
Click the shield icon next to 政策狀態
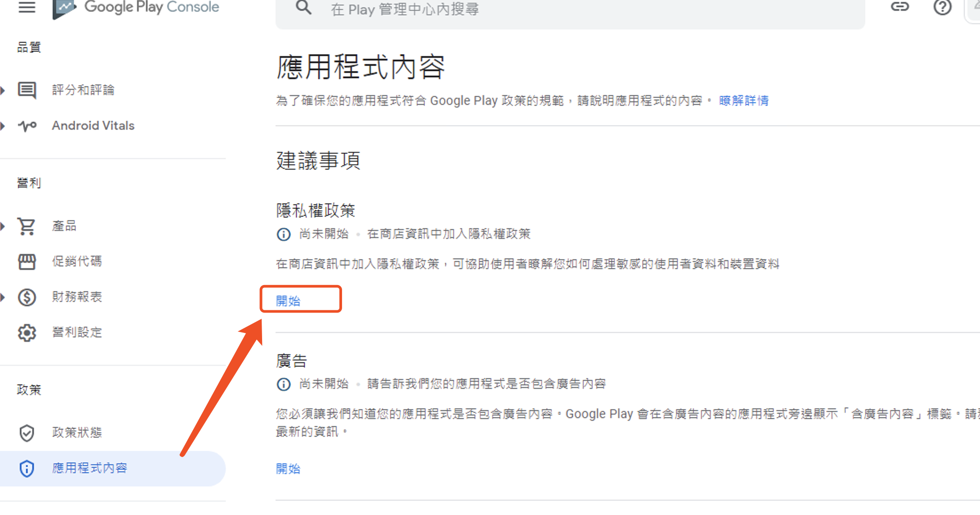pyautogui.click(x=27, y=433)
